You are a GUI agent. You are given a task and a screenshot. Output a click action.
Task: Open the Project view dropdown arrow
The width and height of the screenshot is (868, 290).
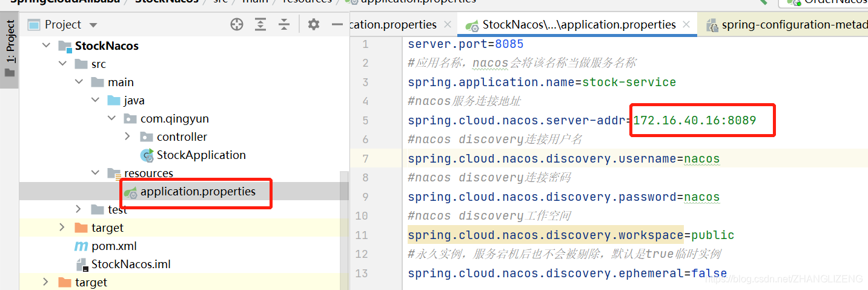[x=93, y=25]
